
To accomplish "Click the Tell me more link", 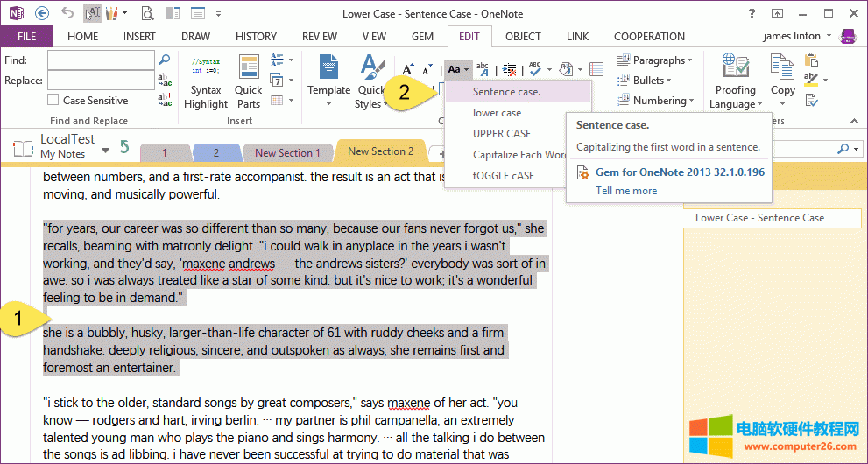I will [626, 191].
